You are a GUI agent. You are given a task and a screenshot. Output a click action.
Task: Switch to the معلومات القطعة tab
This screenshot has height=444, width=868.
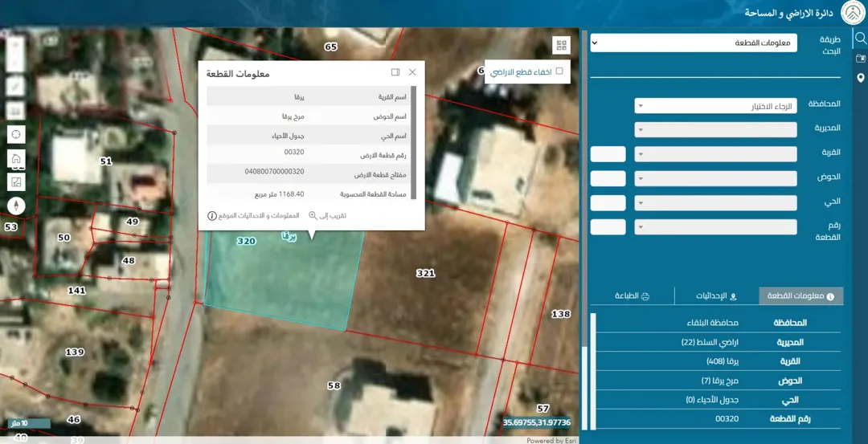click(x=800, y=295)
